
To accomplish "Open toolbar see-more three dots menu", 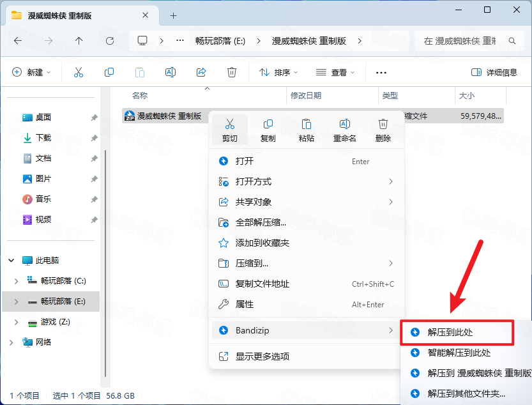I will click(381, 73).
